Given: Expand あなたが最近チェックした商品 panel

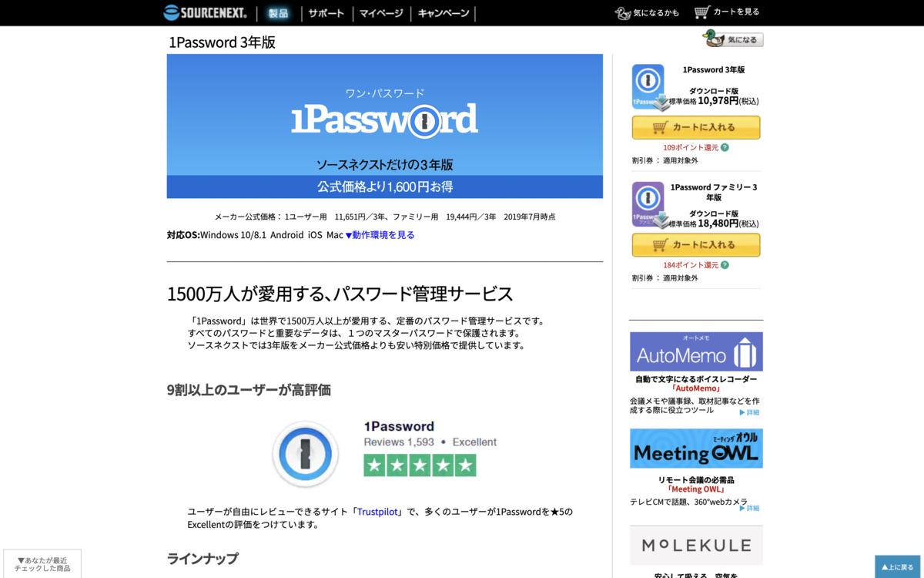Looking at the screenshot, I should [x=42, y=564].
